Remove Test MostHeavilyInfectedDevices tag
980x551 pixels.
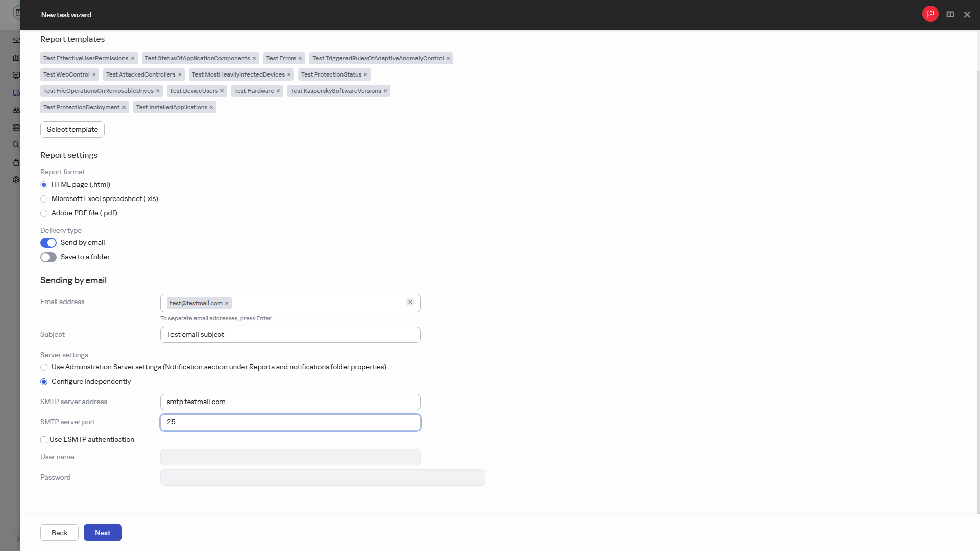(x=289, y=75)
